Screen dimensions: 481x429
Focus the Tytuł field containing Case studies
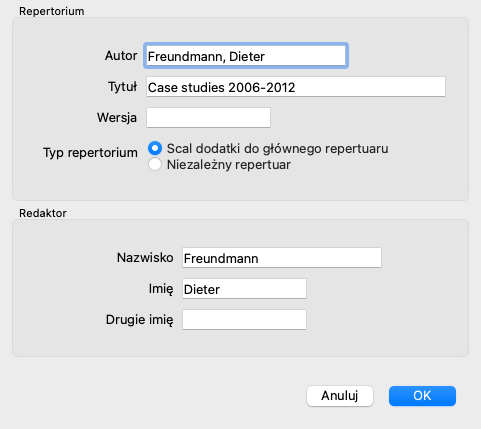(296, 87)
